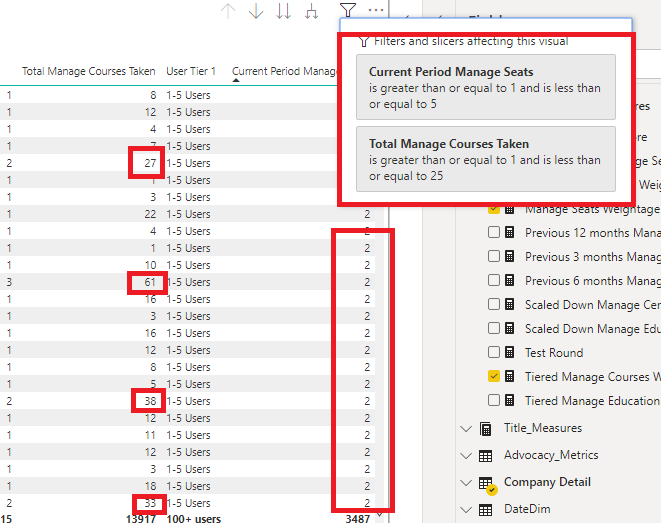The width and height of the screenshot is (662, 523).
Task: Select the Test Round measure label
Action: tap(554, 352)
